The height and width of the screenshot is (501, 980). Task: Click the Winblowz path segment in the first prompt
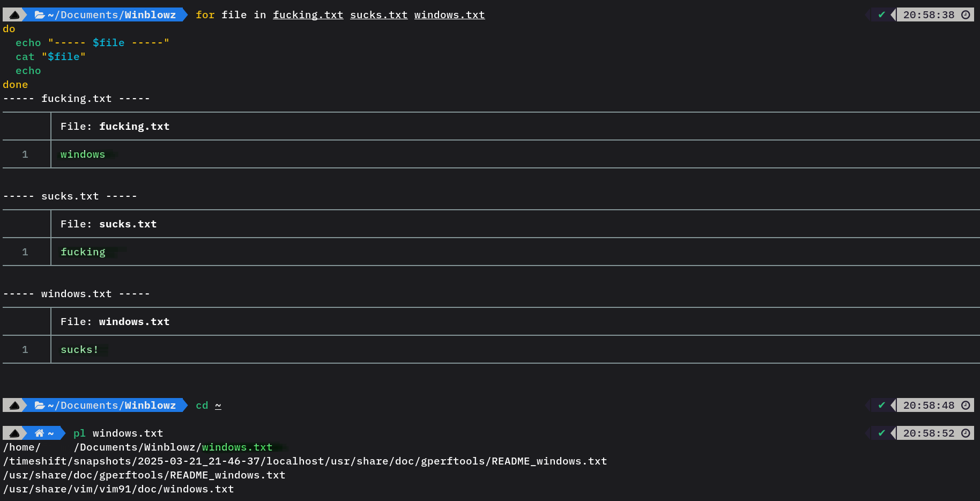tap(150, 15)
